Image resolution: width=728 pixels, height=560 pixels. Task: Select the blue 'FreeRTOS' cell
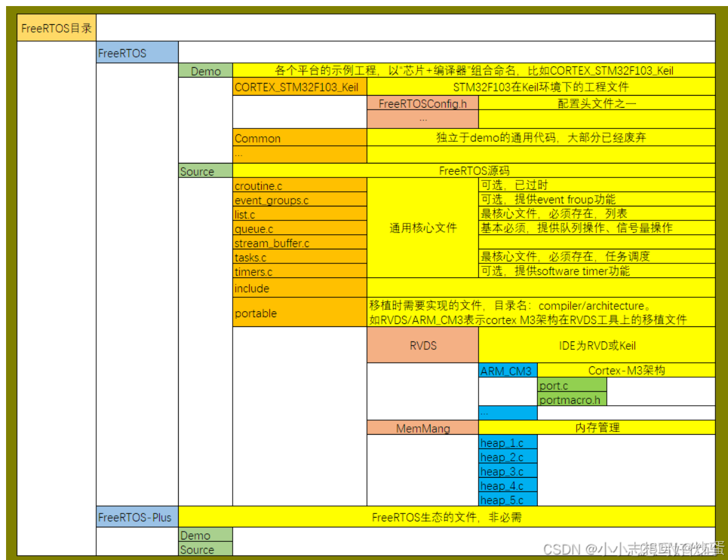coord(137,53)
